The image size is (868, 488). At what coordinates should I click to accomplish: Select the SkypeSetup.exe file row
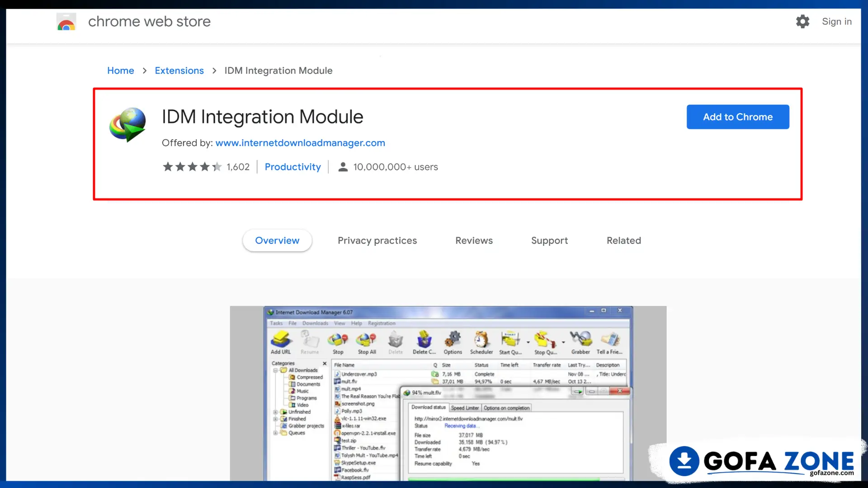tap(366, 463)
